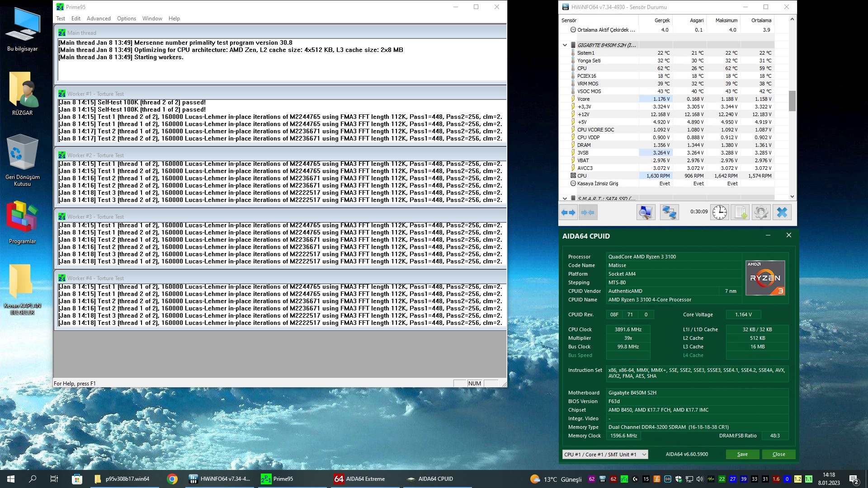Open CPU #1 / Core #1 selector dropdown

605,455
